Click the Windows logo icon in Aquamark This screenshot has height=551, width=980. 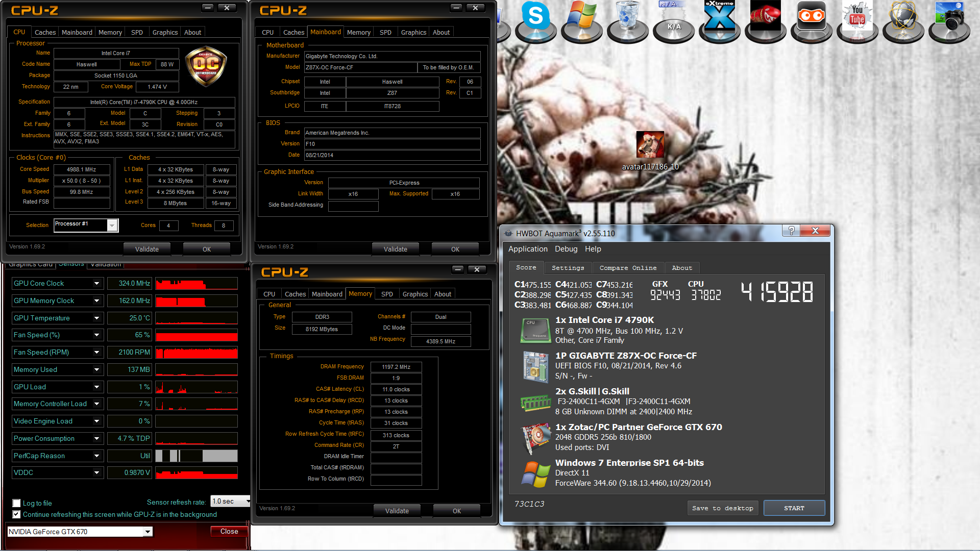click(x=535, y=474)
